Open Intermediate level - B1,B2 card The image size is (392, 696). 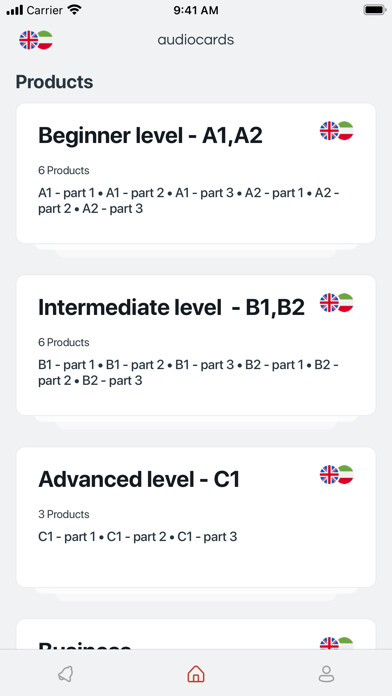pyautogui.click(x=196, y=345)
